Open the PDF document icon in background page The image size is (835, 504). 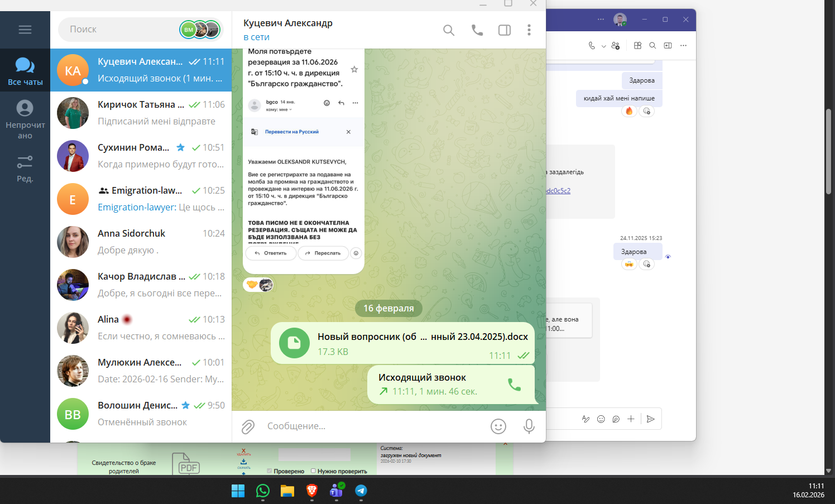pyautogui.click(x=186, y=463)
